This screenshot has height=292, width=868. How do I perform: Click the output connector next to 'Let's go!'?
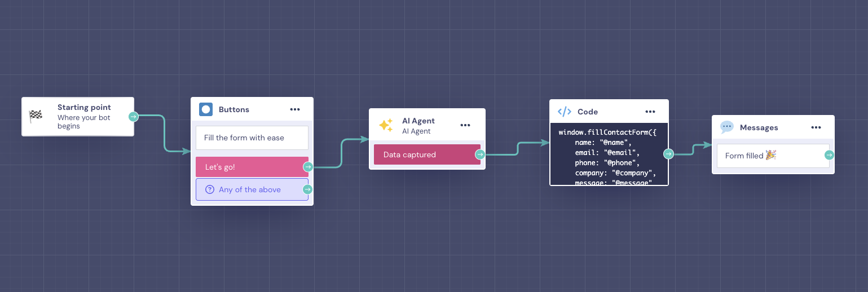[x=308, y=167]
